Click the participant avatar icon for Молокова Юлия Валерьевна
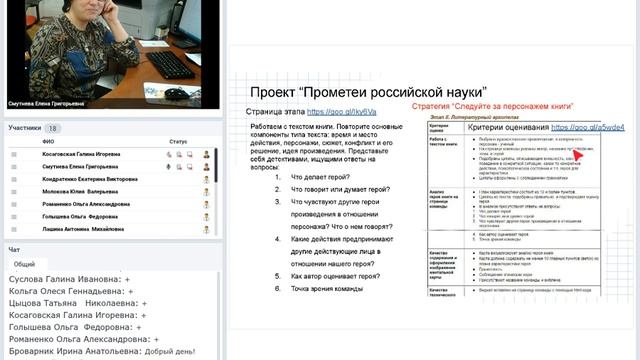This screenshot has height=360, width=640. [207, 192]
